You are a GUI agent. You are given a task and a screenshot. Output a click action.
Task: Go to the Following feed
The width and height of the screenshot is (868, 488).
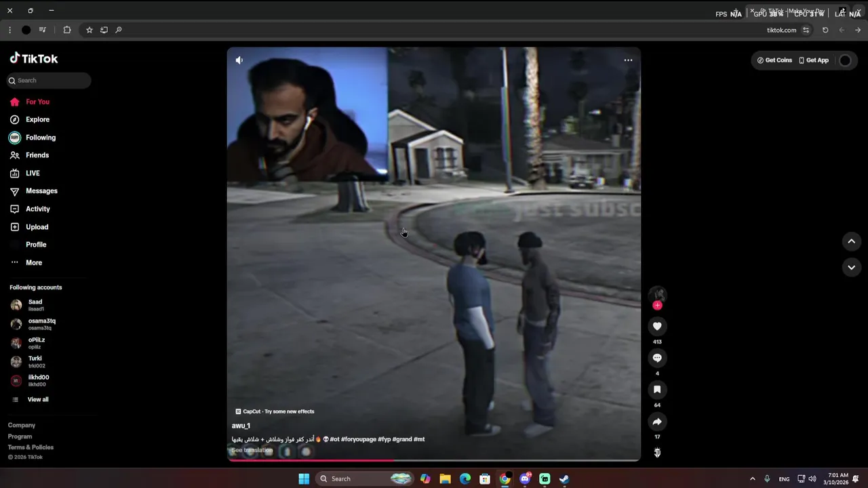(33, 138)
